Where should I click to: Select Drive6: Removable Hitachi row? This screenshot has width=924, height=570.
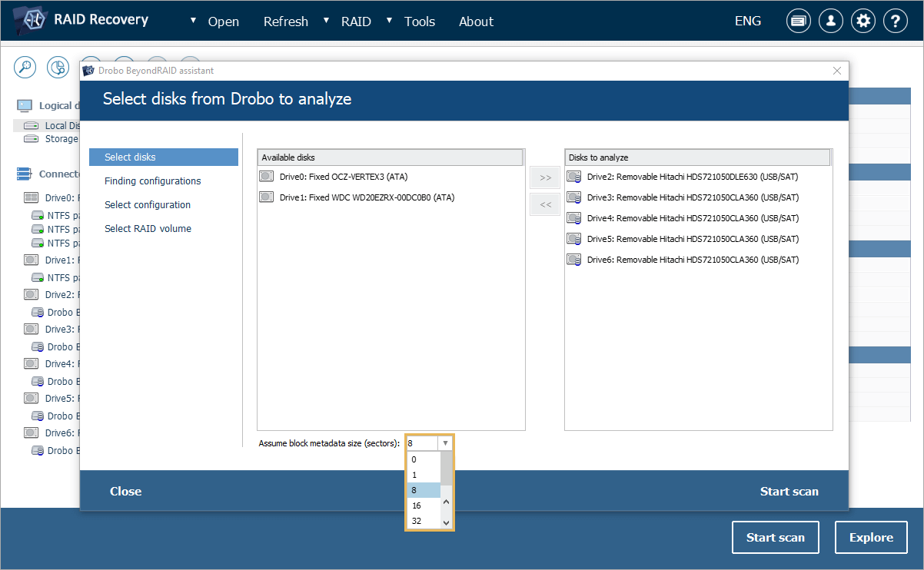(698, 260)
